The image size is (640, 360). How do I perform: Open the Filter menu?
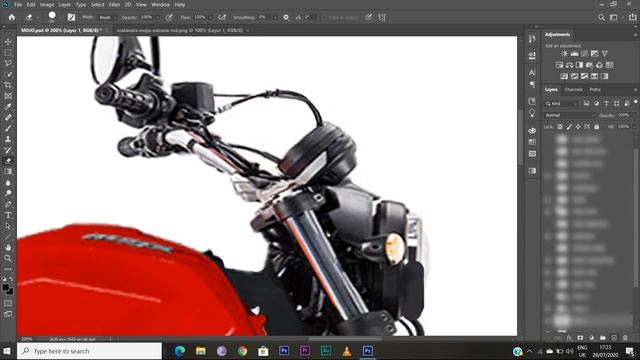point(114,4)
